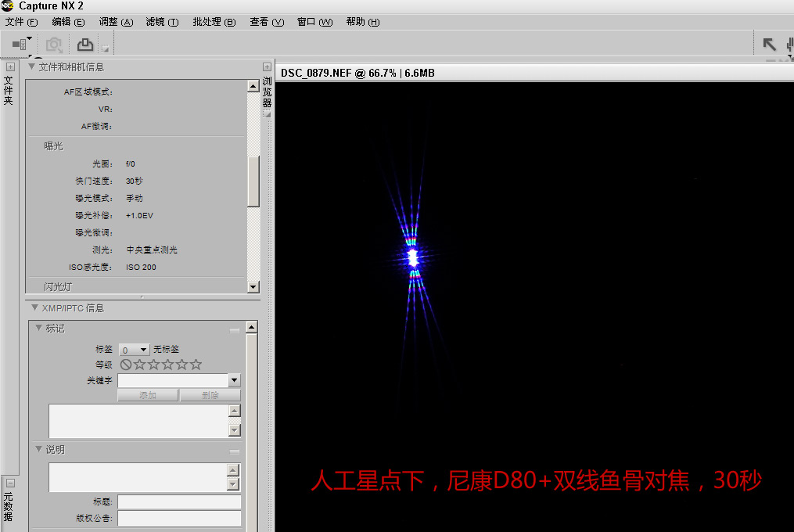The width and height of the screenshot is (794, 532).
Task: Open the 批处理 menu
Action: 214,22
